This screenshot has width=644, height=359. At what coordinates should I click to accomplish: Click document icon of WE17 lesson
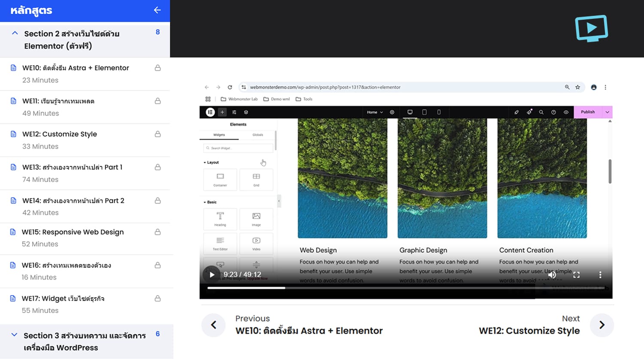(13, 298)
